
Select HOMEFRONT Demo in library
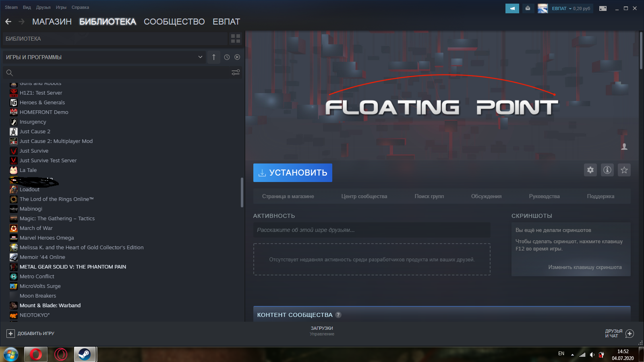(x=44, y=112)
